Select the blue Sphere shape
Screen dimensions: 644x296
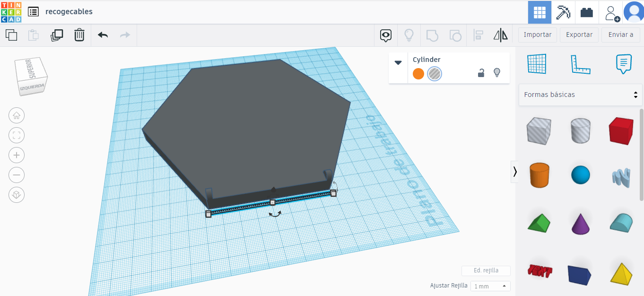coord(581,175)
